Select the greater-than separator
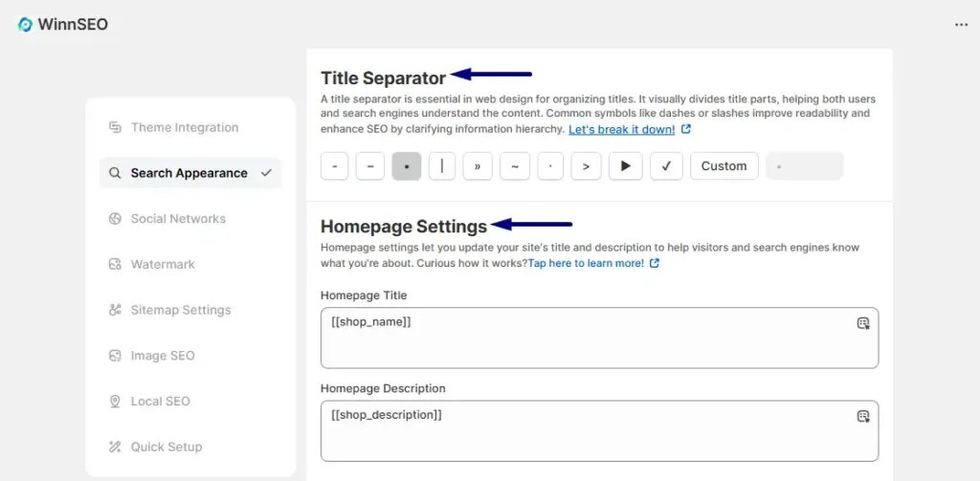 (587, 166)
